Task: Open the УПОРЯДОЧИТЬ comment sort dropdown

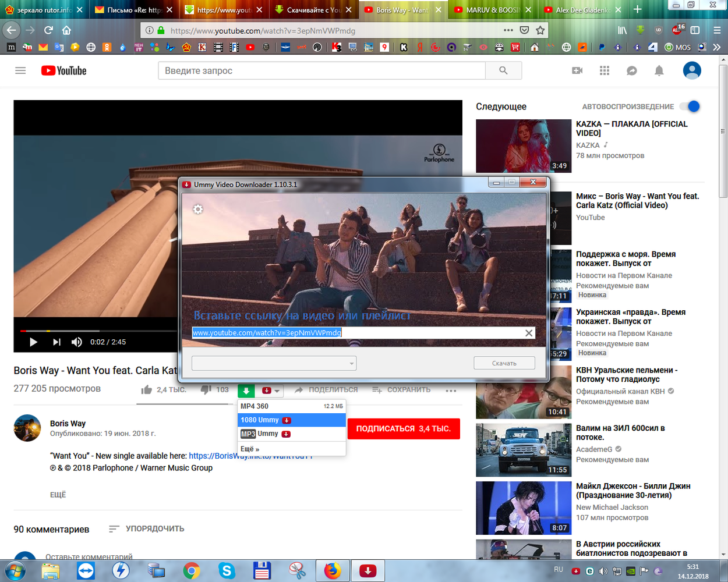Action: coord(147,528)
